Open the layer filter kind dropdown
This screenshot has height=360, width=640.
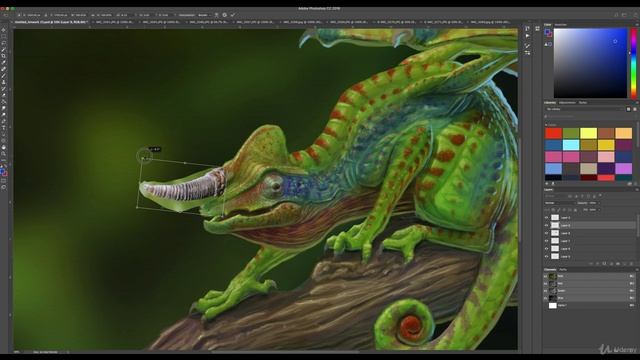pos(554,196)
